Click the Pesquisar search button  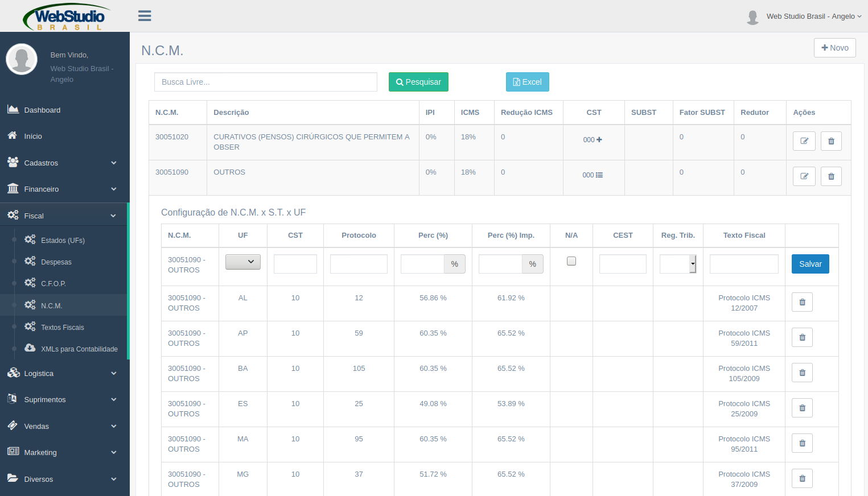pos(418,82)
